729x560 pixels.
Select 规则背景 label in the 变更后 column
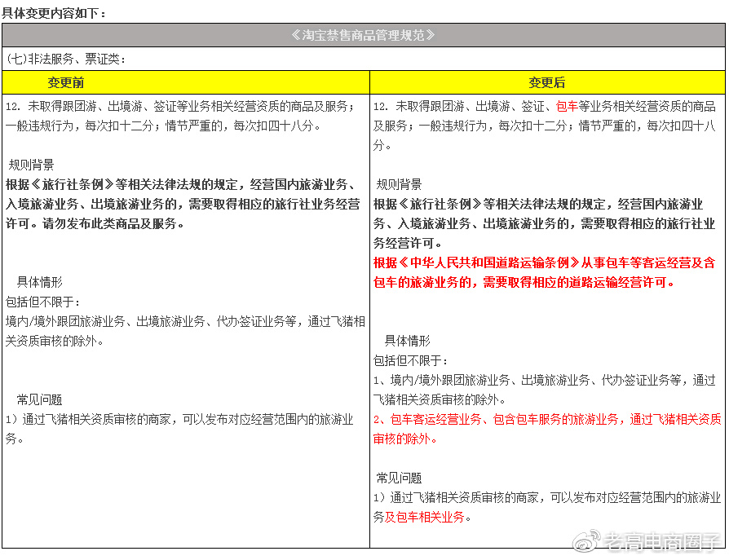399,184
